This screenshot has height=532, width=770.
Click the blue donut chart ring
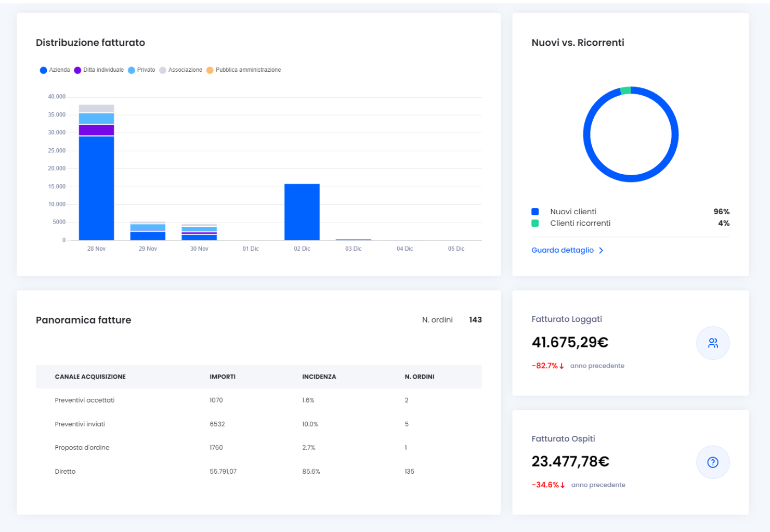point(586,135)
